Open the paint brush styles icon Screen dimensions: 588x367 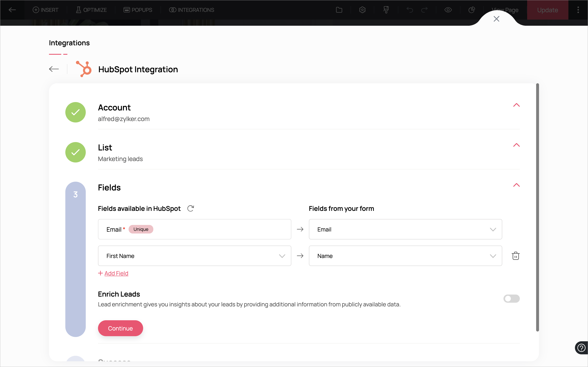386,10
